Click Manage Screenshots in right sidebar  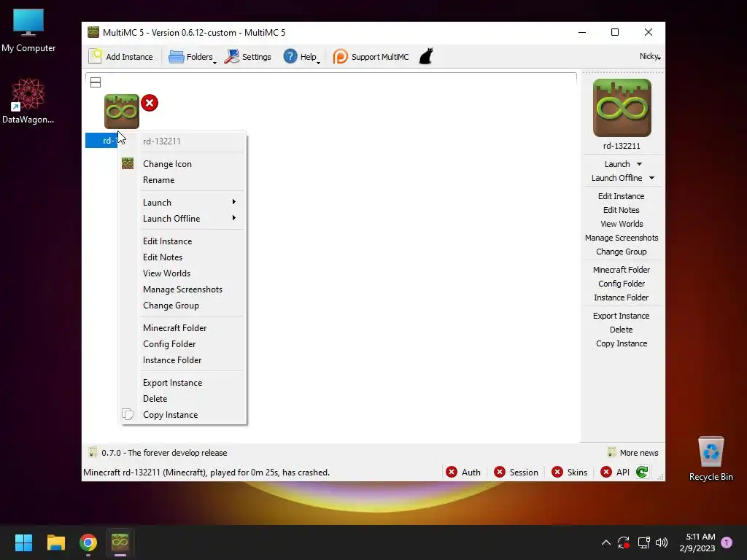pos(622,238)
